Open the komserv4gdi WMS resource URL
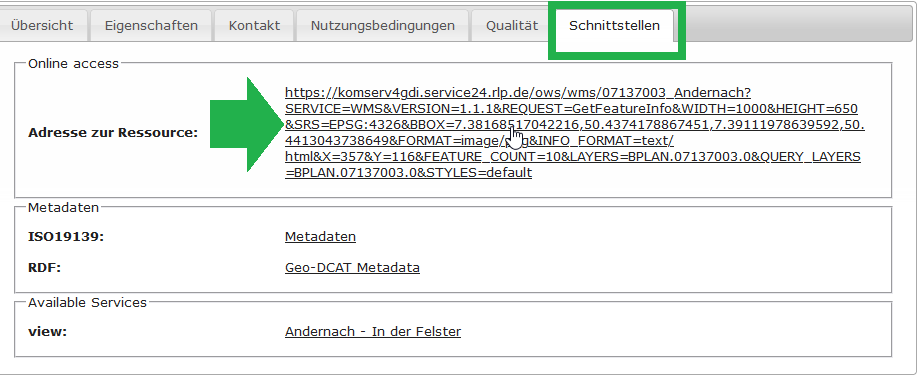 pyautogui.click(x=574, y=133)
